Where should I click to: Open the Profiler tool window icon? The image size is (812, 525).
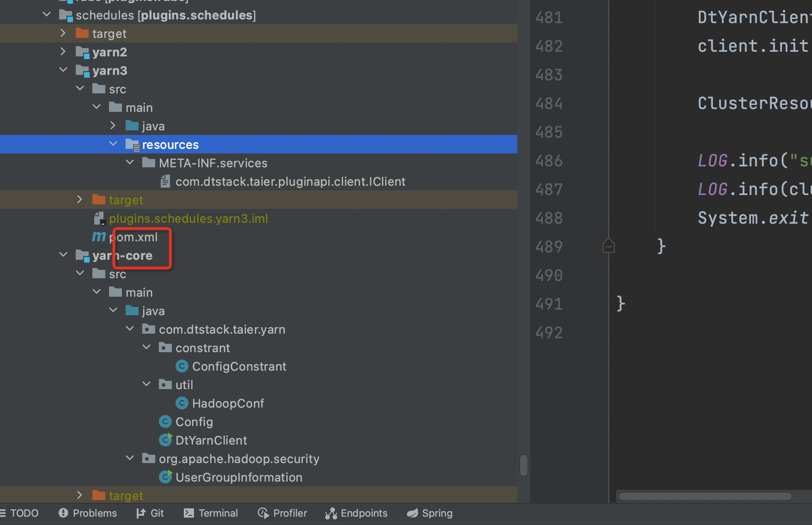pyautogui.click(x=263, y=513)
